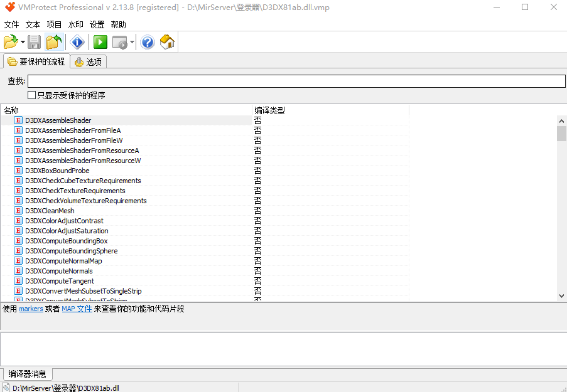Click the execute window gear toolbar icon
This screenshot has width=567, height=392.
pyautogui.click(x=120, y=42)
